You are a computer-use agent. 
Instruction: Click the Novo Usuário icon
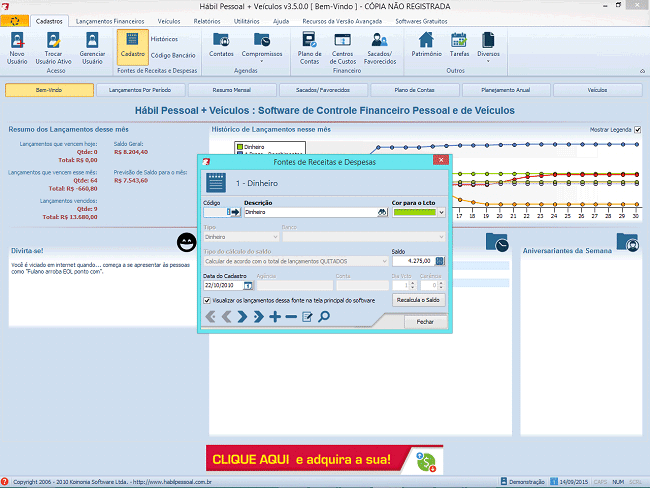pyautogui.click(x=17, y=48)
